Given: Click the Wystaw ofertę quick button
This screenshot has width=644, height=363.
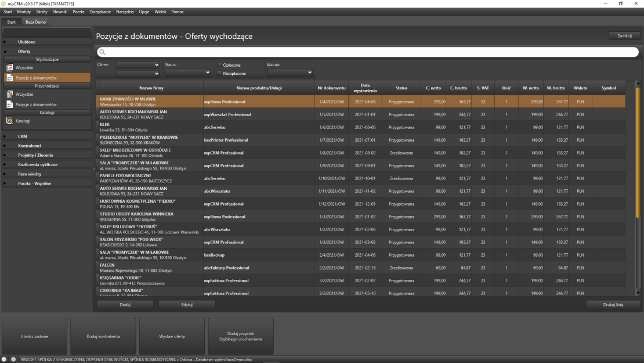Looking at the screenshot, I should pyautogui.click(x=172, y=336).
